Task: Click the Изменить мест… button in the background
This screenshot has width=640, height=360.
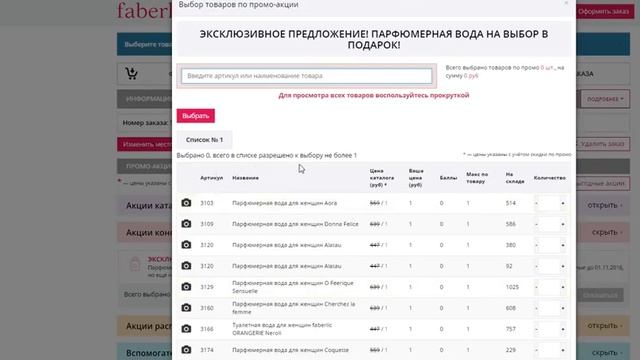Action: click(145, 144)
